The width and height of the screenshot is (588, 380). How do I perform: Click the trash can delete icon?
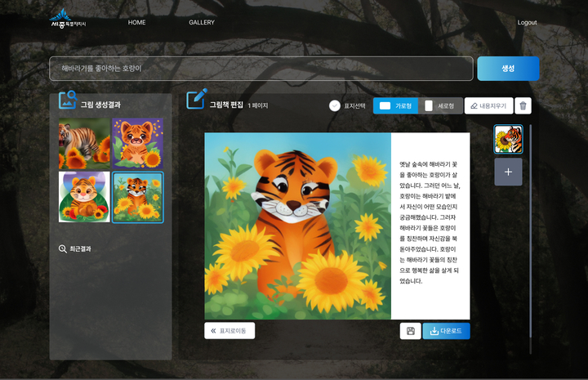pyautogui.click(x=523, y=105)
